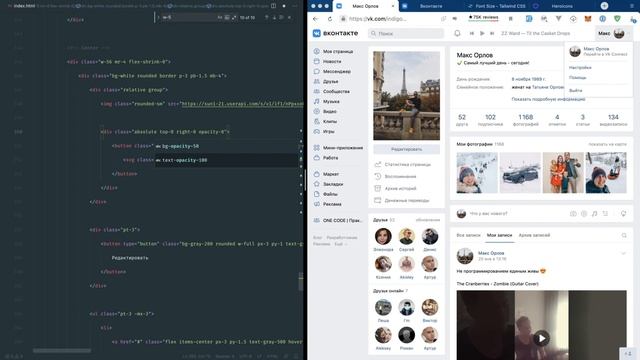The width and height of the screenshot is (640, 360).
Task: Select Настройки in profile menu
Action: pyautogui.click(x=580, y=67)
